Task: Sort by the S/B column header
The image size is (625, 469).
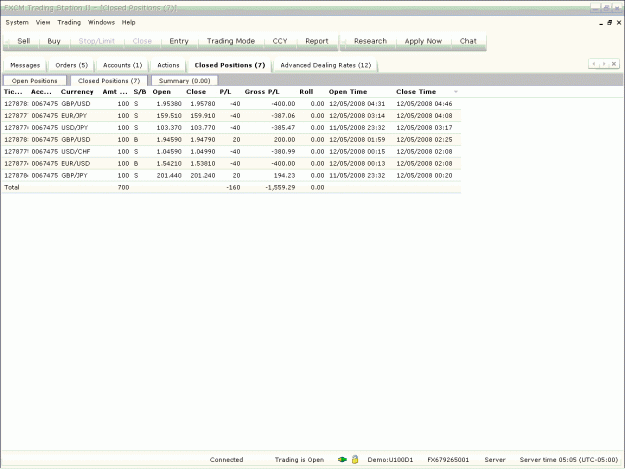Action: 140,92
